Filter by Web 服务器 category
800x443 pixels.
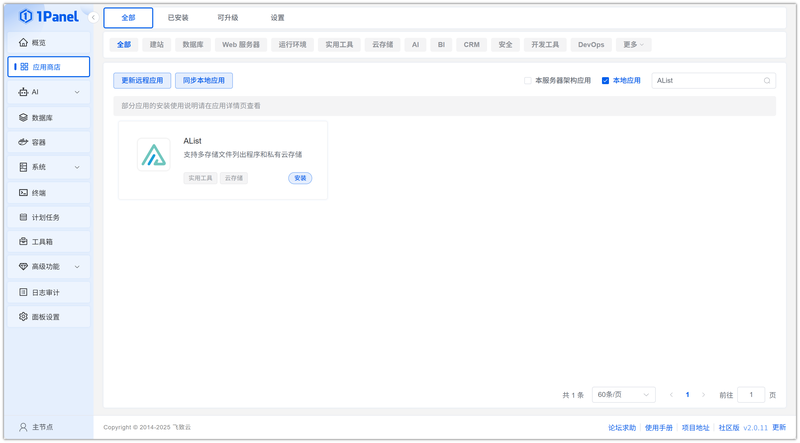241,44
